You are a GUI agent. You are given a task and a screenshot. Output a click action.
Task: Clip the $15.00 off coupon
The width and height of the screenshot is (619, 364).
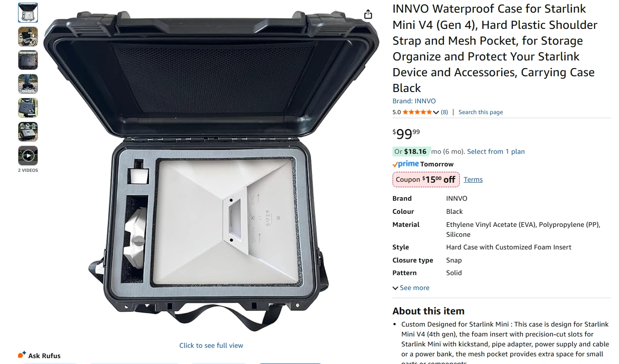click(x=426, y=180)
